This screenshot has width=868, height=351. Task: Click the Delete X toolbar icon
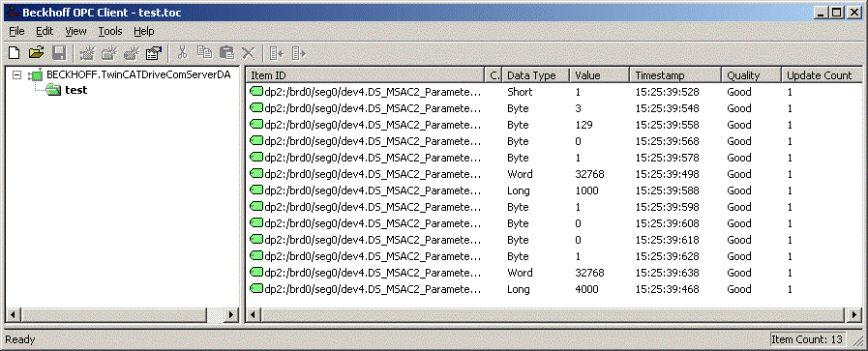pos(248,53)
